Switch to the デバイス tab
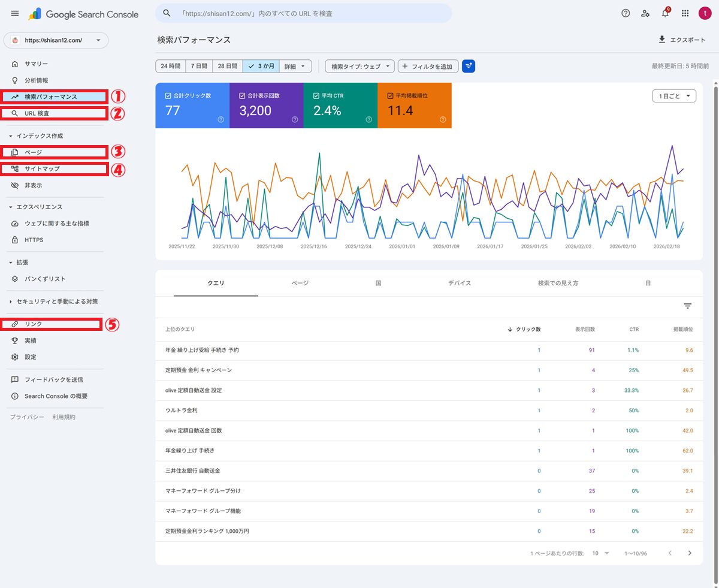This screenshot has width=719, height=588. click(460, 283)
